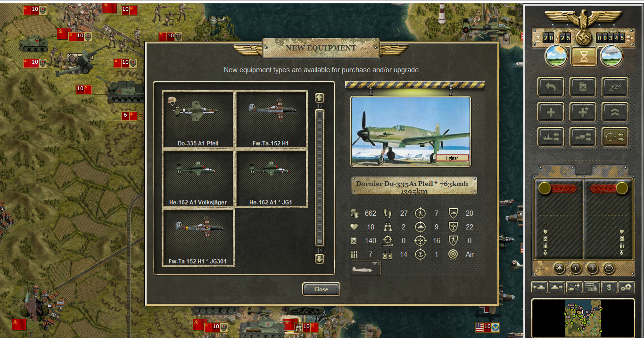Click the Undo move arrow button

click(x=551, y=87)
